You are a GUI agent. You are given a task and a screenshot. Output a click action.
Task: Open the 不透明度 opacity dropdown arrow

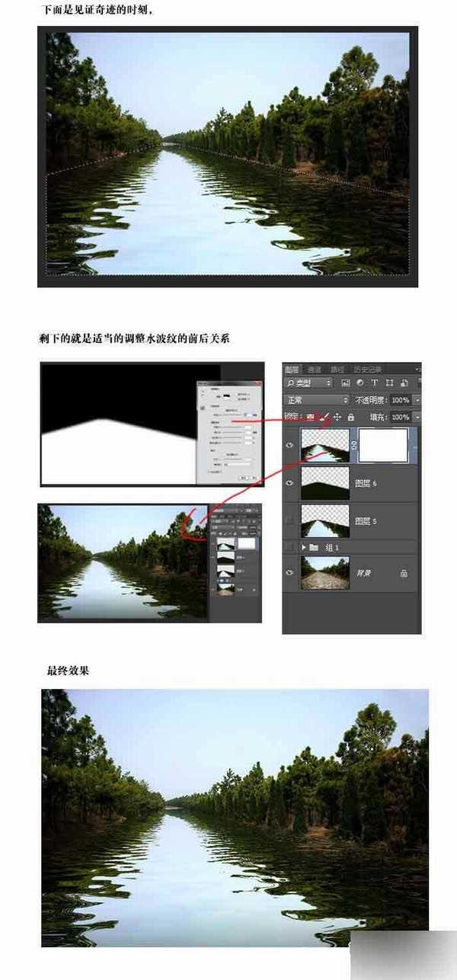coord(417,400)
